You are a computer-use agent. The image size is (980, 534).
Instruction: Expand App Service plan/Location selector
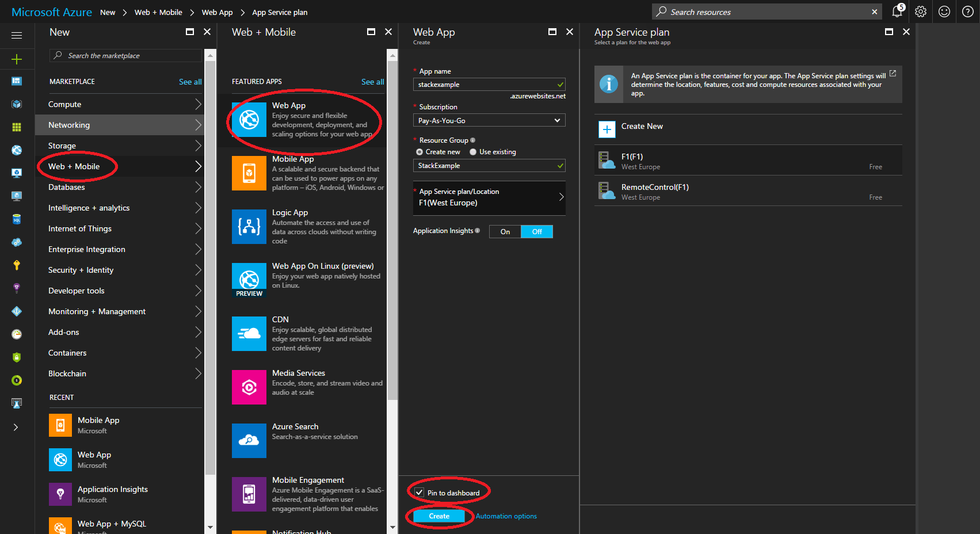tap(489, 197)
